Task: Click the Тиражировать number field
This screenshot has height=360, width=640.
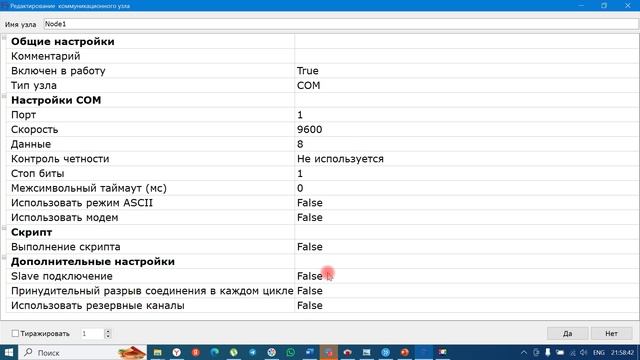Action: (x=92, y=333)
